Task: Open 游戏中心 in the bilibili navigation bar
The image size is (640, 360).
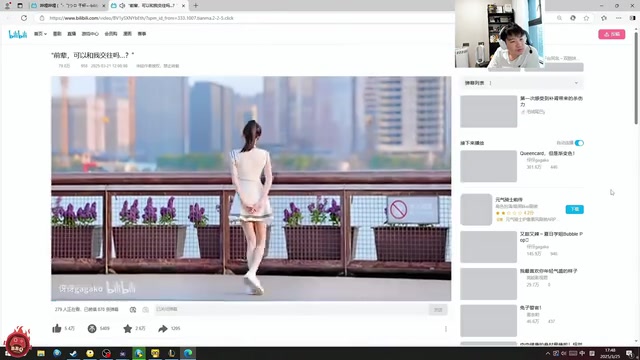Action: [90, 34]
